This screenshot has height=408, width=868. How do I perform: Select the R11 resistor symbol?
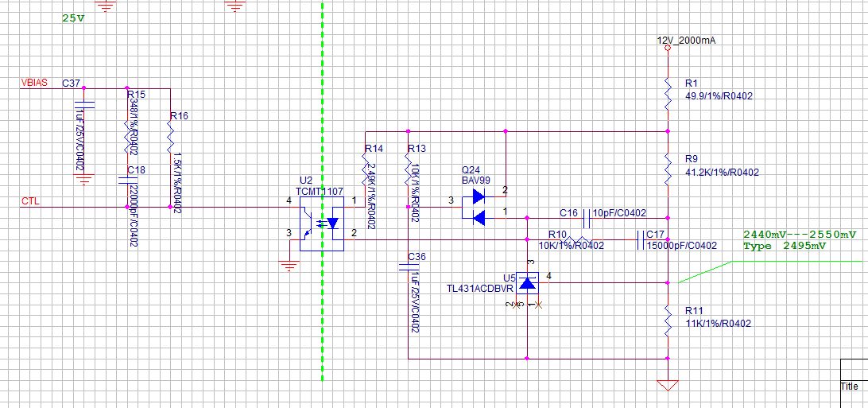tap(668, 320)
